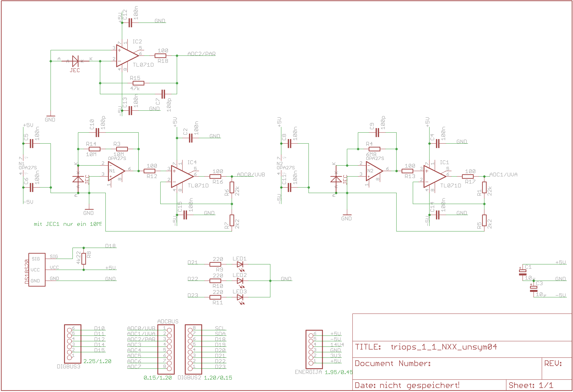This screenshot has width=573, height=392.
Task: Click the 14V4 label on ENERGIJA connector
Action: pos(337,345)
